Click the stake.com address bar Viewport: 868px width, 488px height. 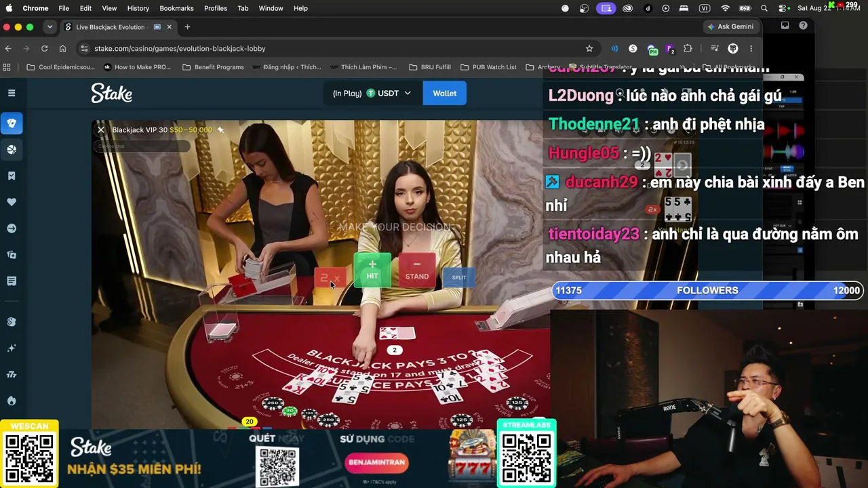tap(332, 48)
